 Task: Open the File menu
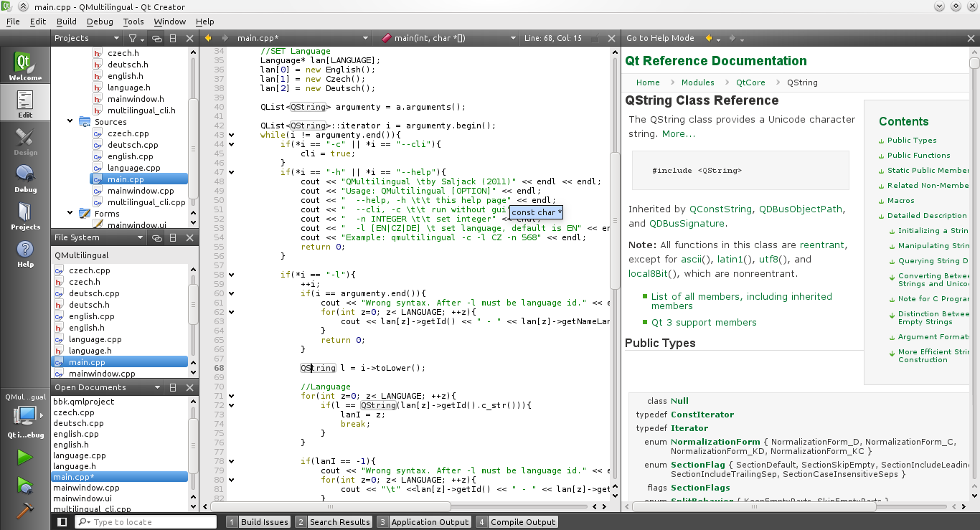[x=13, y=22]
